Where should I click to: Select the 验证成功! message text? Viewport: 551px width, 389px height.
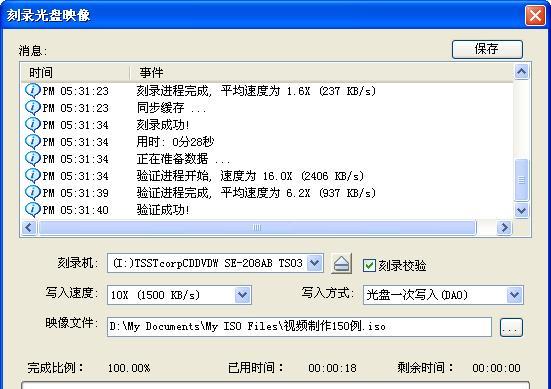tap(163, 210)
